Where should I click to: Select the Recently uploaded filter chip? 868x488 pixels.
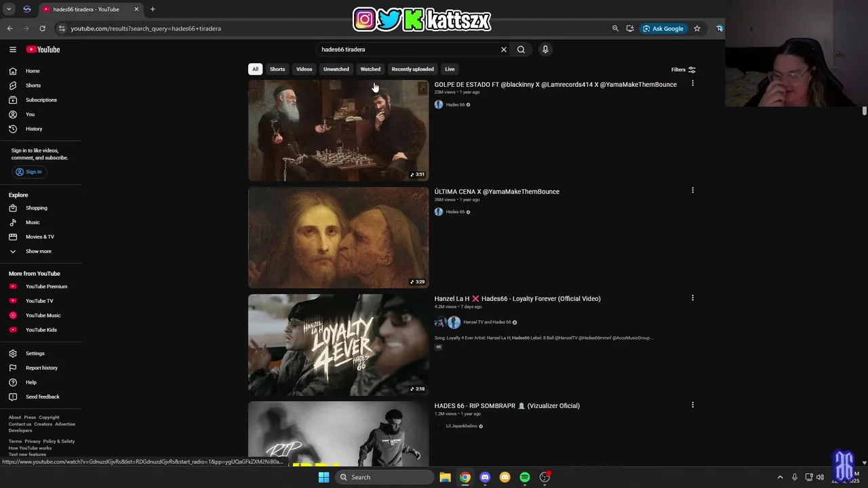[x=412, y=69]
